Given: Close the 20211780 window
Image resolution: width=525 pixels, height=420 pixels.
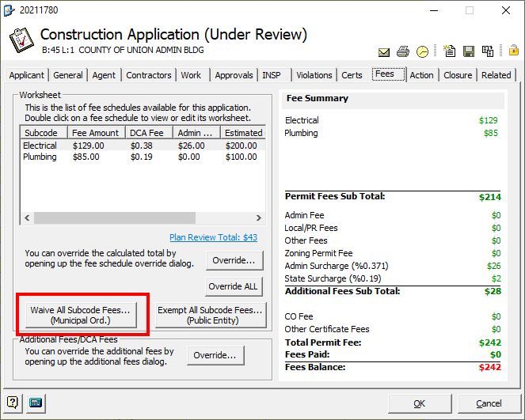Looking at the screenshot, I should (506, 10).
